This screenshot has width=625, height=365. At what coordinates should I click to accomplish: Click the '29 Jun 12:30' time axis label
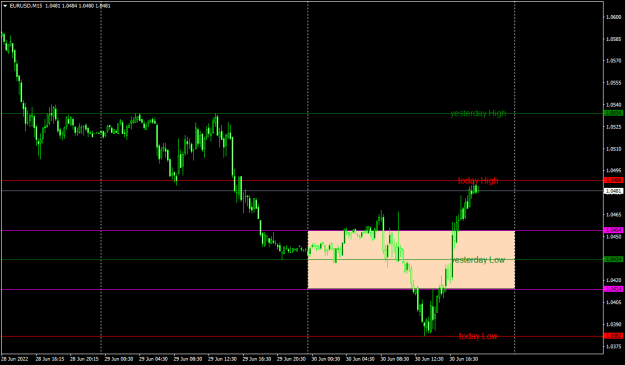click(222, 359)
